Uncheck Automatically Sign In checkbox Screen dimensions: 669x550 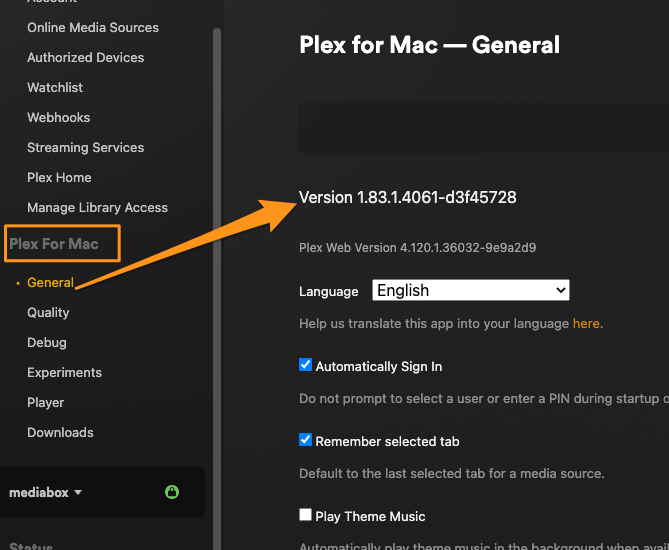(x=305, y=365)
